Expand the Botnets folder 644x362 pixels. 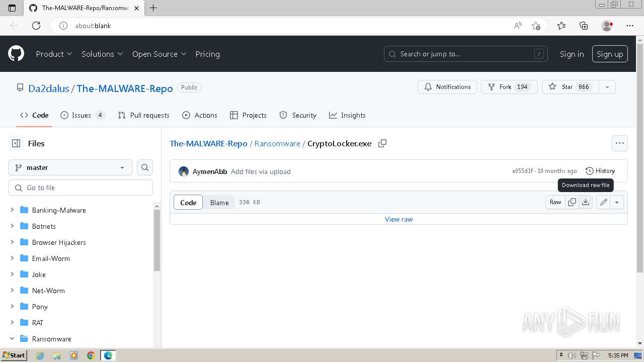12,226
